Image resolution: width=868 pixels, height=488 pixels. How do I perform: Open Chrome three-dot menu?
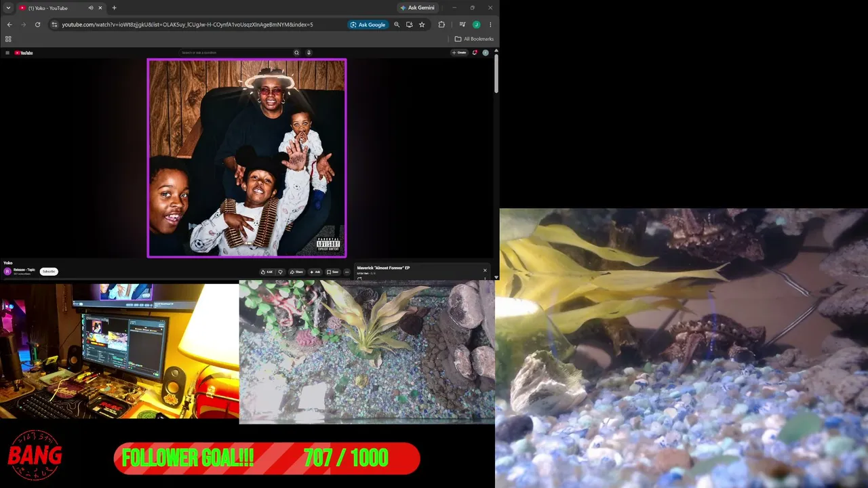click(x=490, y=24)
